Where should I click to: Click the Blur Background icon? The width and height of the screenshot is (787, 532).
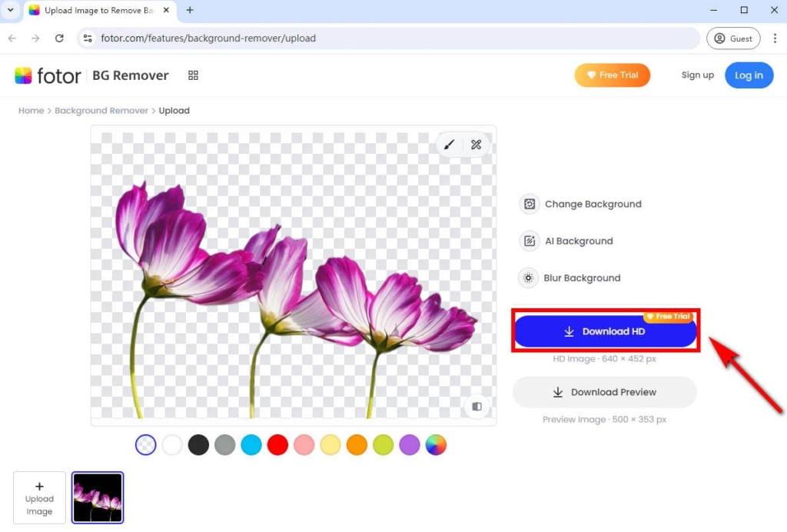click(528, 278)
